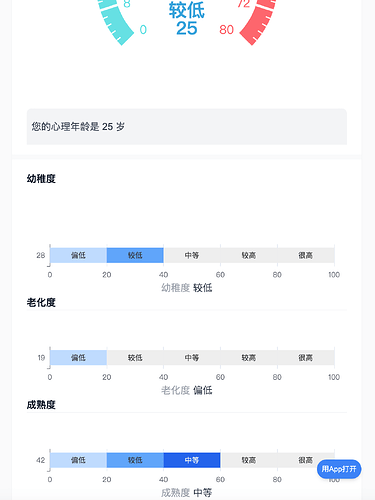Click the 较低 25 gauge center reading
The width and height of the screenshot is (375, 500).
(187, 18)
